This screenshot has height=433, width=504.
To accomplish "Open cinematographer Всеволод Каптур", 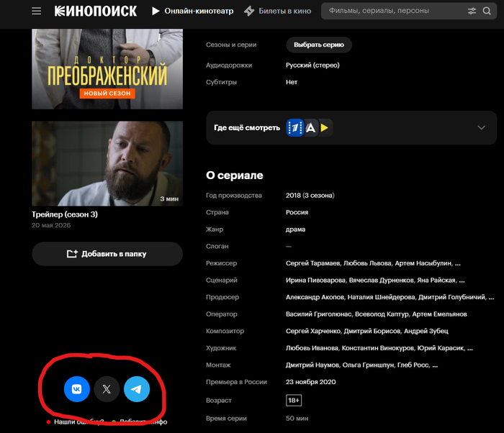I will click(382, 314).
